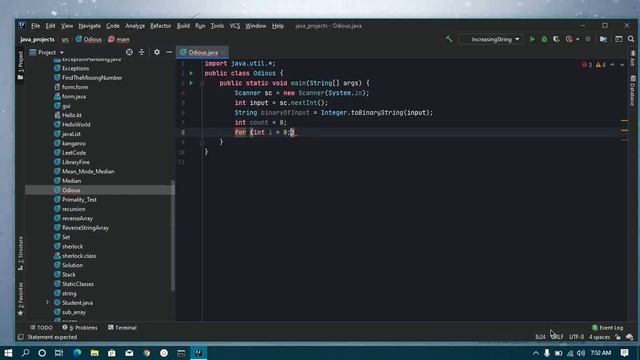640x360 pixels.
Task: Open the Analyze menu
Action: click(x=135, y=26)
